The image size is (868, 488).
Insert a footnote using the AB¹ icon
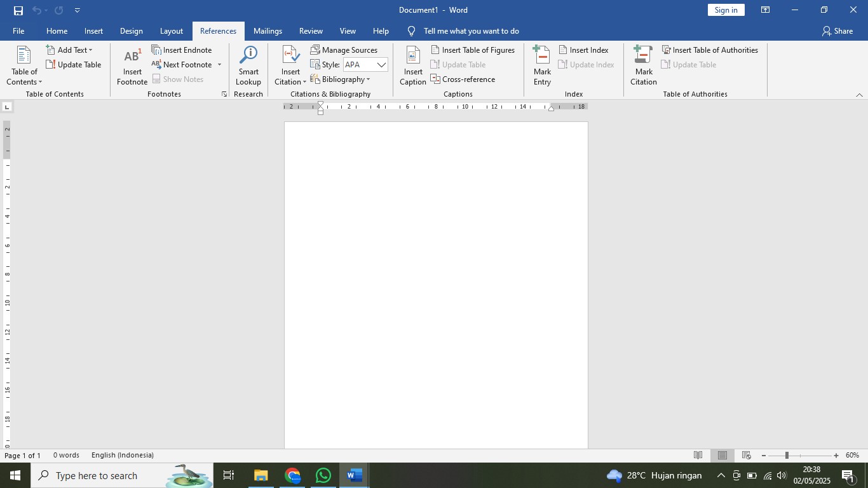click(x=132, y=64)
